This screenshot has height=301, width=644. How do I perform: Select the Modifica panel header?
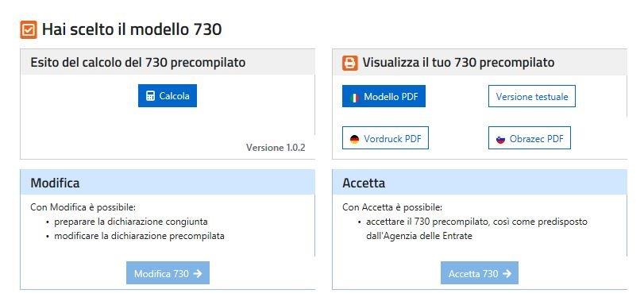[168, 183]
